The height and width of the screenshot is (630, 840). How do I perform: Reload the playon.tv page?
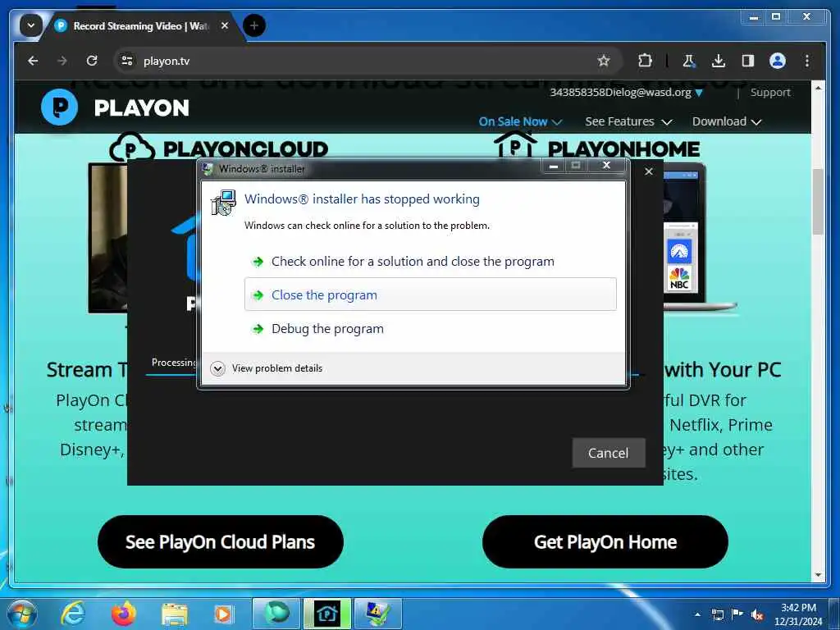[x=92, y=61]
